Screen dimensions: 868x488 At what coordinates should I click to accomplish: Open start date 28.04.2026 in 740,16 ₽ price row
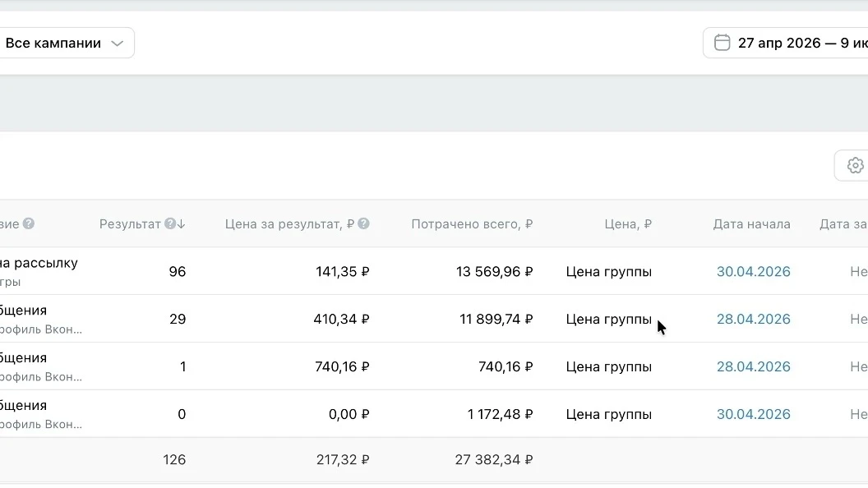(x=754, y=367)
